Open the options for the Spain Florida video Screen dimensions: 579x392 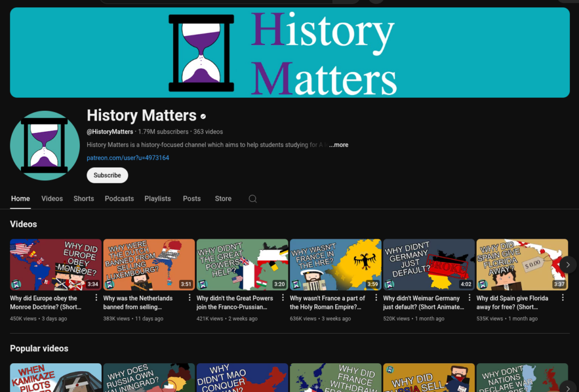(x=563, y=298)
